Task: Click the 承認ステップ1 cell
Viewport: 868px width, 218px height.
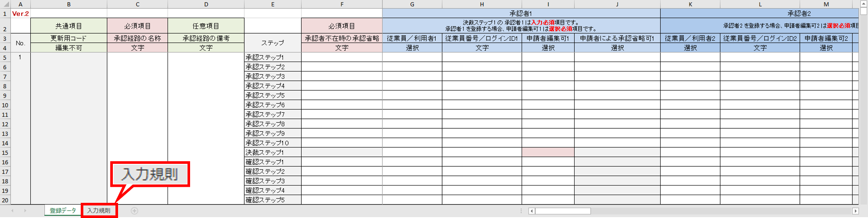Action: tap(273, 57)
